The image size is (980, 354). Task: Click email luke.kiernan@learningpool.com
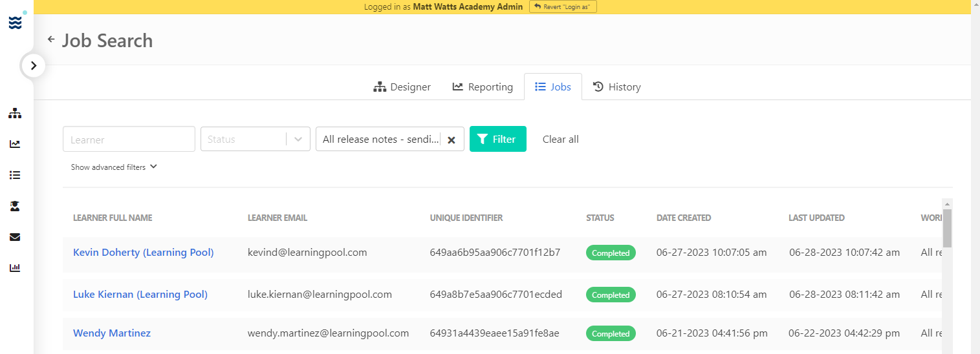coord(320,295)
